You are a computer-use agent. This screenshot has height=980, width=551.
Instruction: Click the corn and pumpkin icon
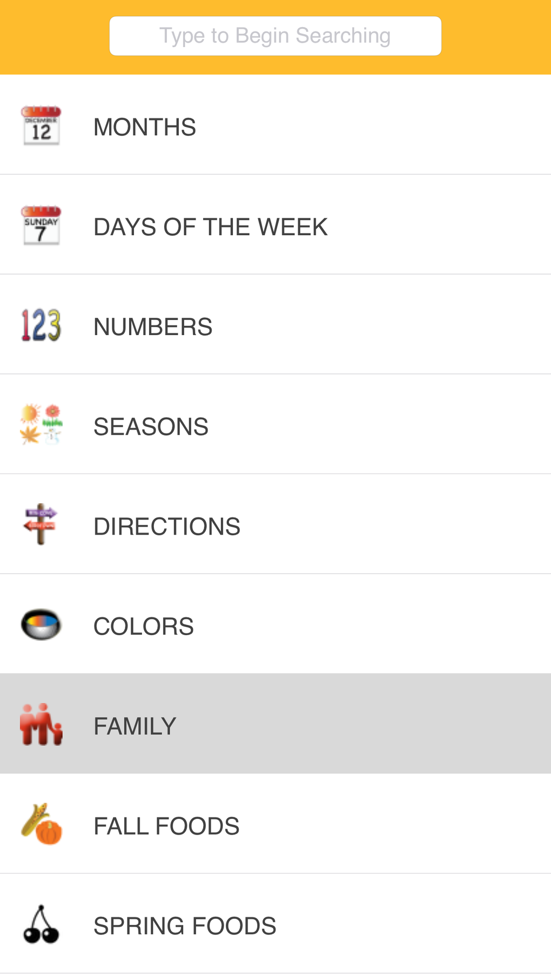[x=41, y=825]
